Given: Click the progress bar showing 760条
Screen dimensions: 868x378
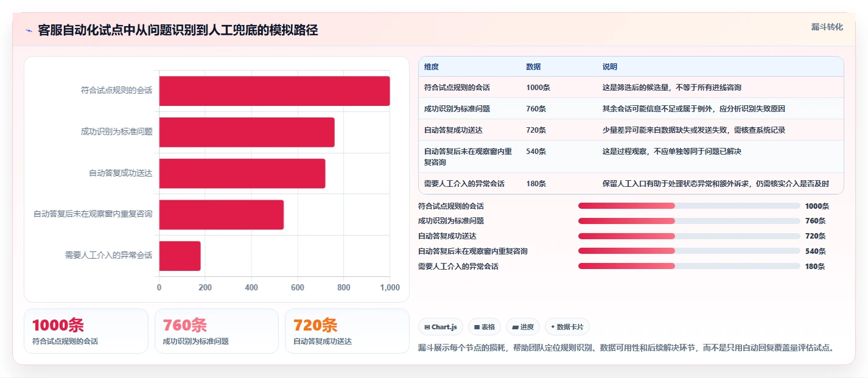Looking at the screenshot, I should coord(689,221).
